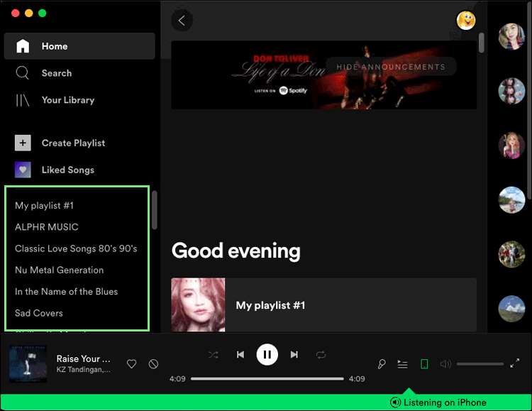
Task: Open 'Sad Covers' playlist
Action: 39,313
